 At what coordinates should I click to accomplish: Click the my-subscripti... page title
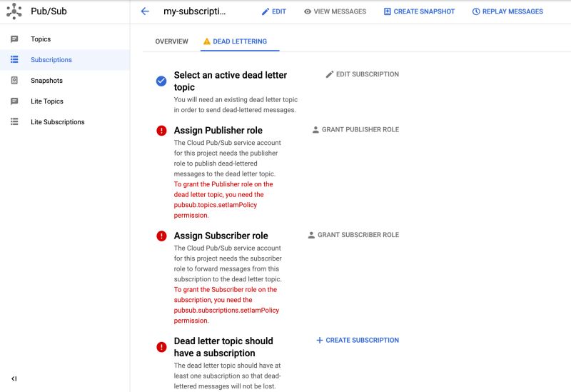(x=194, y=11)
